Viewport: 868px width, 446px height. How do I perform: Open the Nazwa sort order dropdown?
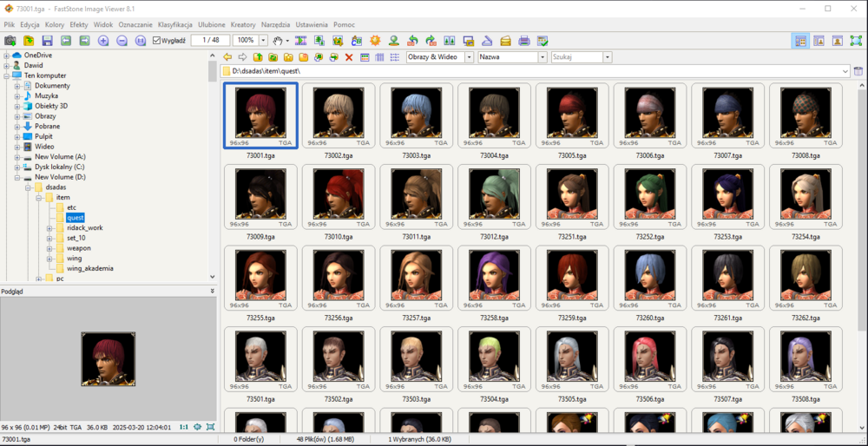(x=542, y=57)
